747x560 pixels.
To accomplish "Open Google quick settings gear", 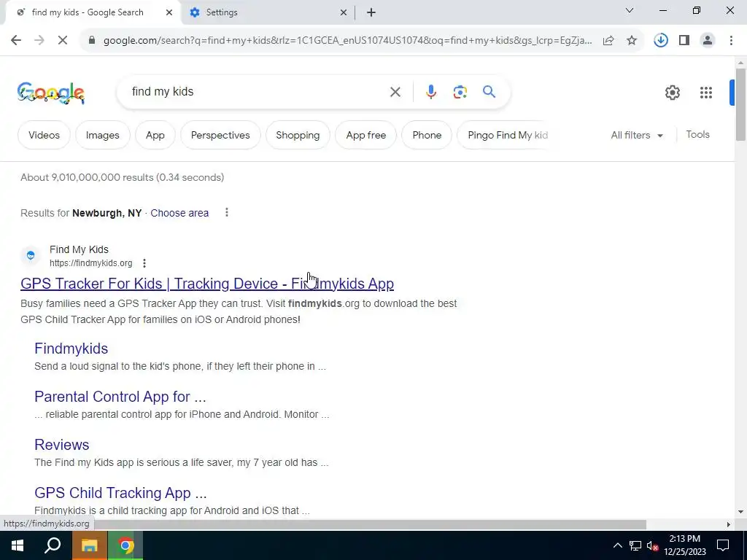I will tap(672, 93).
